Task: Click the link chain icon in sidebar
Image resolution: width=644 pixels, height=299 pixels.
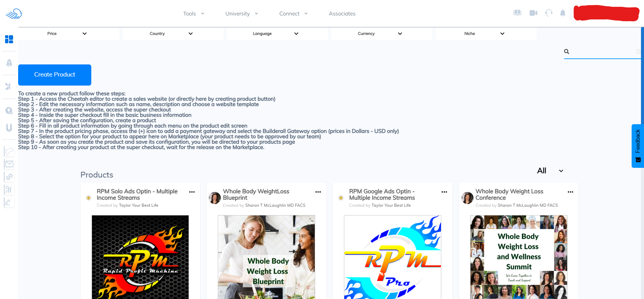Action: (x=9, y=177)
